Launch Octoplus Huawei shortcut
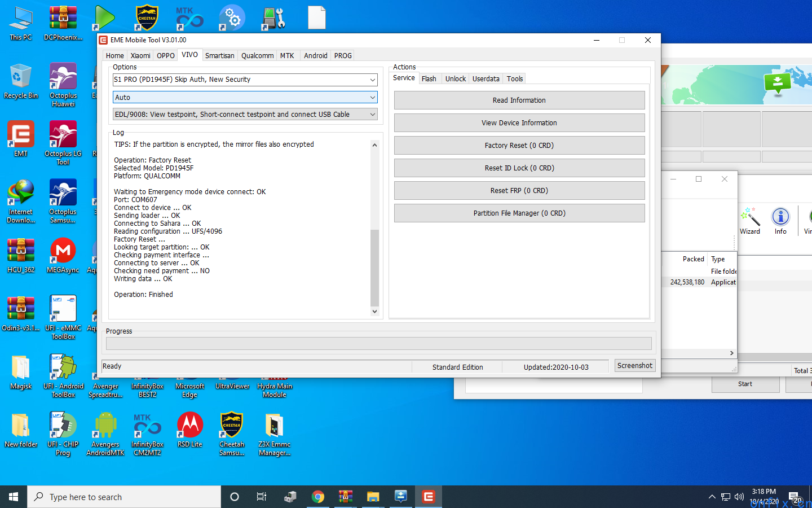 click(63, 85)
